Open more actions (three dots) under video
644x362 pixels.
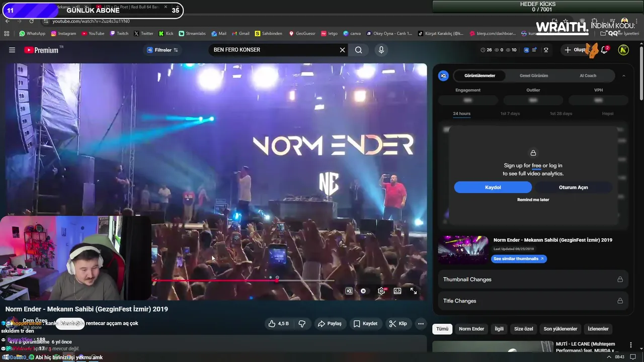click(x=421, y=323)
